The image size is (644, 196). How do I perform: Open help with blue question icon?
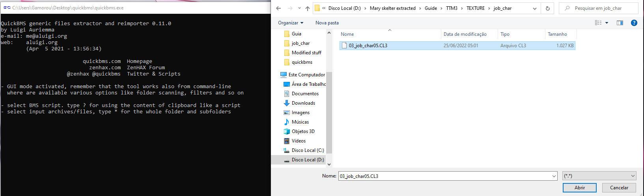pyautogui.click(x=634, y=23)
